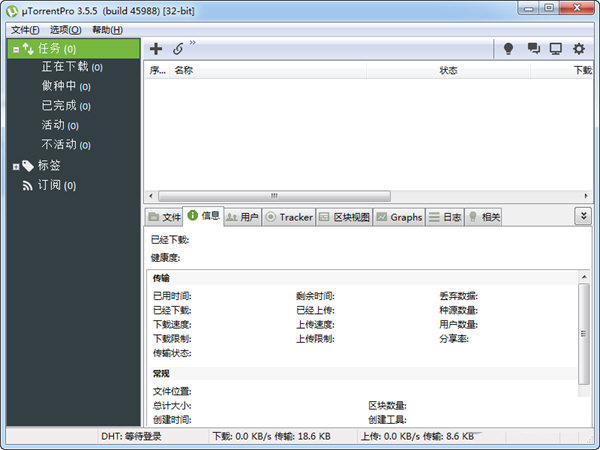600x450 pixels.
Task: Switch to the Graphs tab
Action: pos(399,217)
